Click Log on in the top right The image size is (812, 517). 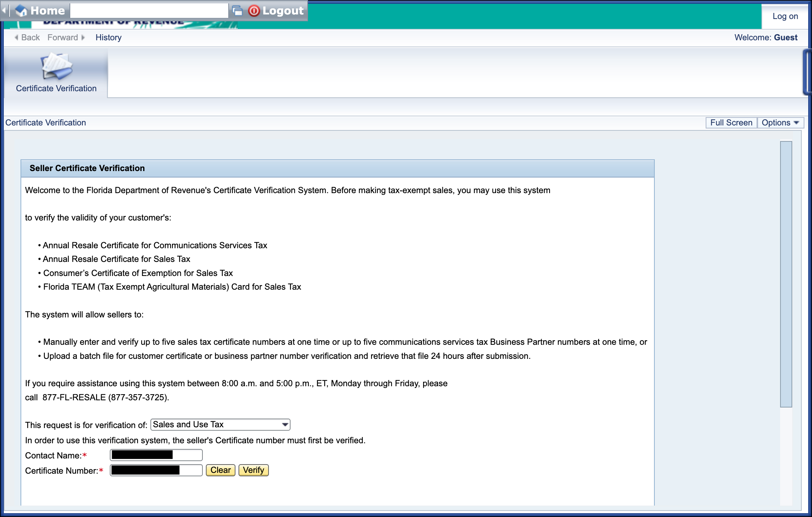tap(785, 16)
